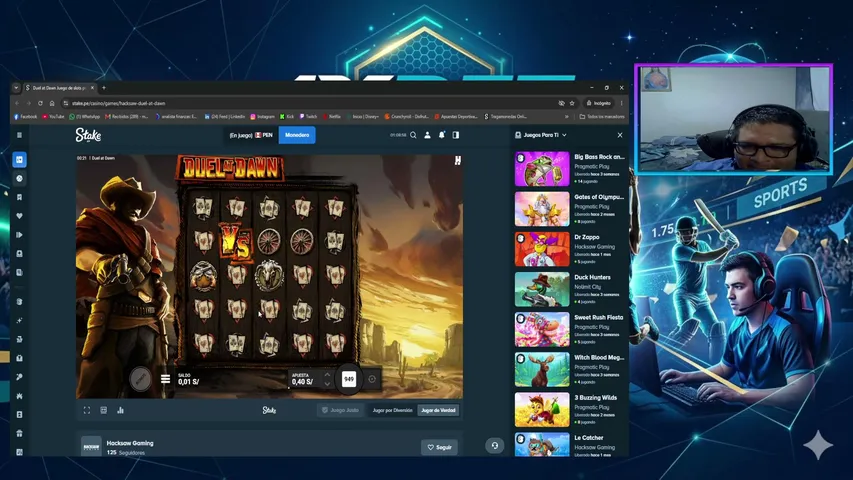
Task: Click the promotions gift icon in sidebar
Action: (20, 433)
